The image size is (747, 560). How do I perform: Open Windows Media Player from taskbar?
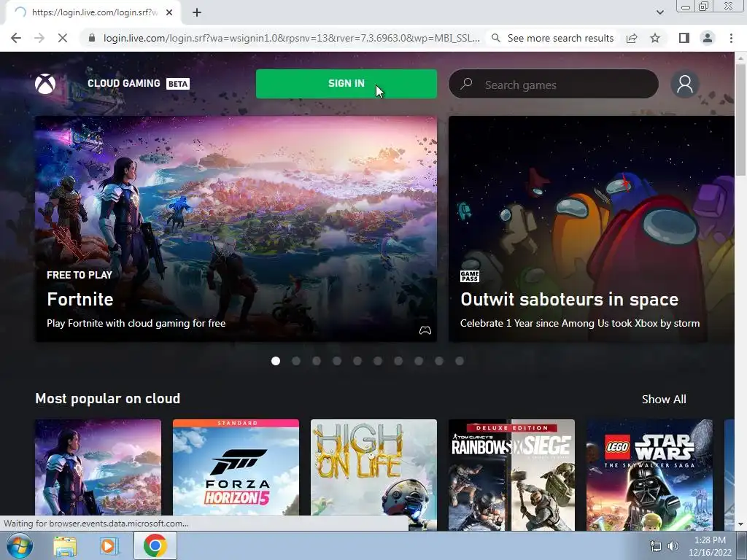coord(109,545)
